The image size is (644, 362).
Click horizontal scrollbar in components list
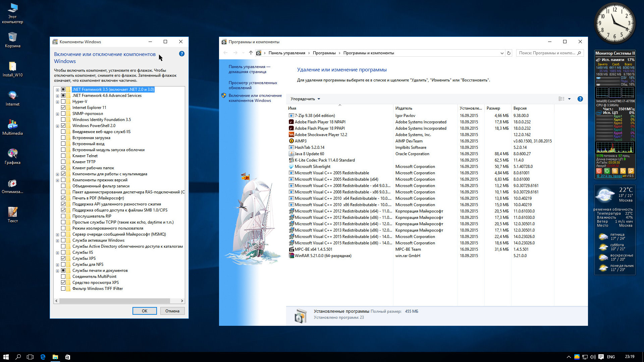(114, 301)
